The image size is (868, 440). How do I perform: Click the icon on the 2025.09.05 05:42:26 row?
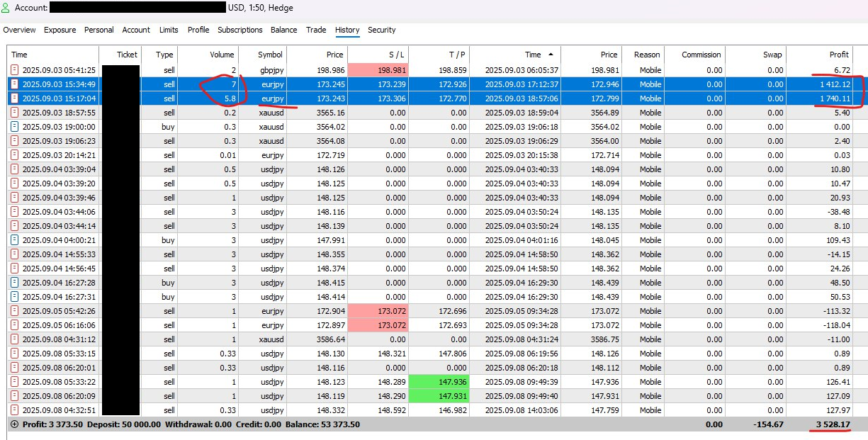tap(14, 311)
